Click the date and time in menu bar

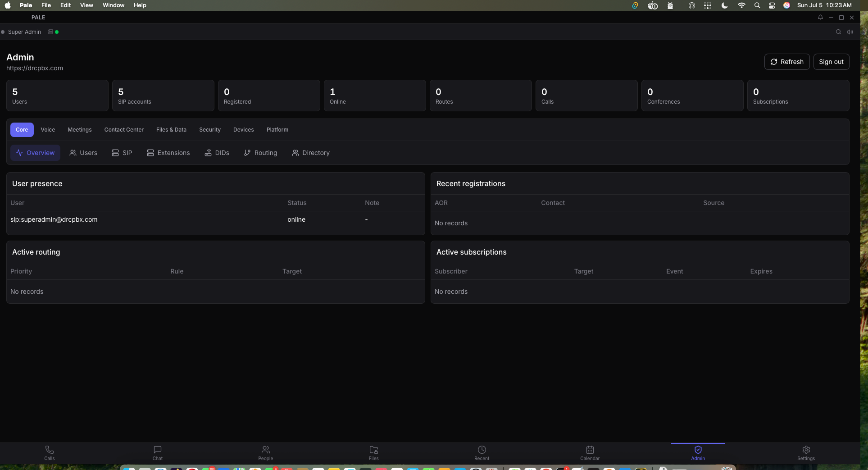point(824,5)
